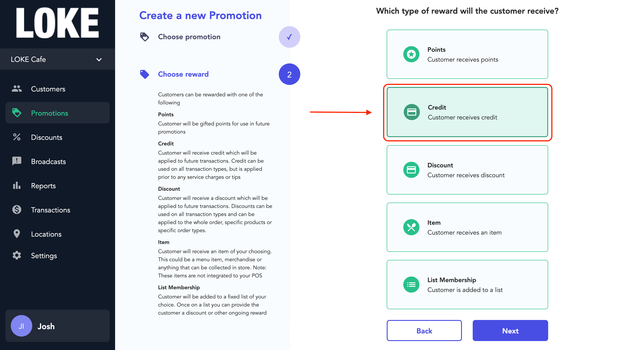Click the Settings gear icon

[17, 255]
